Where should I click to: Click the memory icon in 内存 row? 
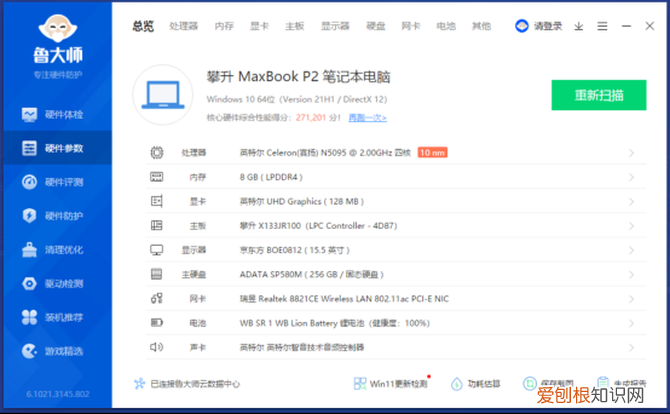157,177
